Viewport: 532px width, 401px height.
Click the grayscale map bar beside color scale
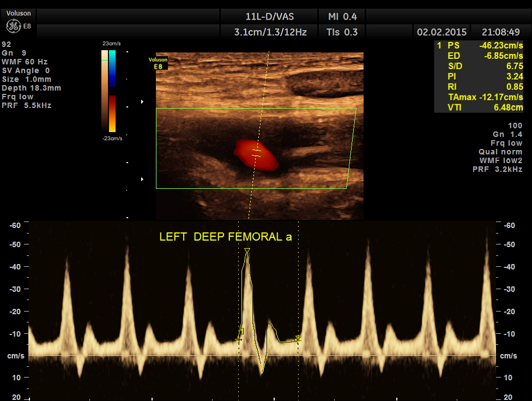coord(104,91)
